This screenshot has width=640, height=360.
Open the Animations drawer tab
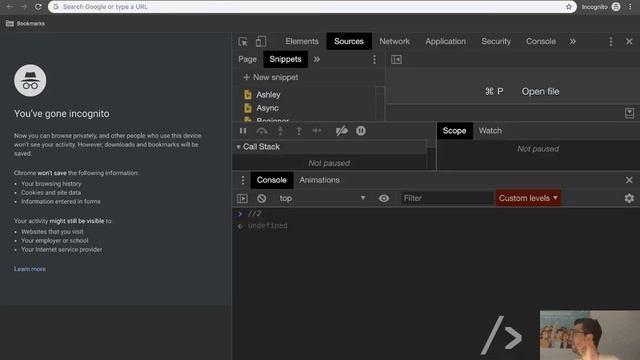click(x=319, y=180)
